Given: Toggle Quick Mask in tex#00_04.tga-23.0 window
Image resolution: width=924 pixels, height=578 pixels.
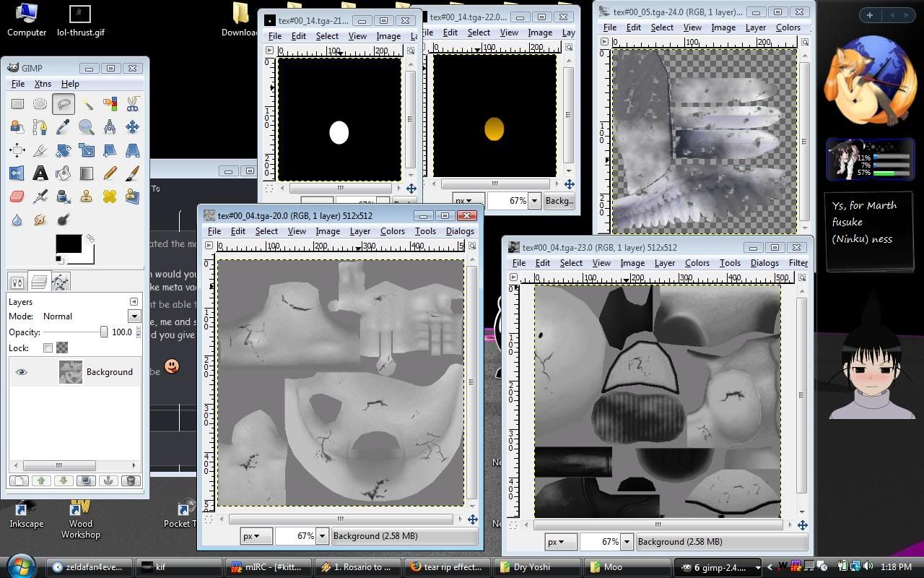Looking at the screenshot, I should pyautogui.click(x=513, y=525).
